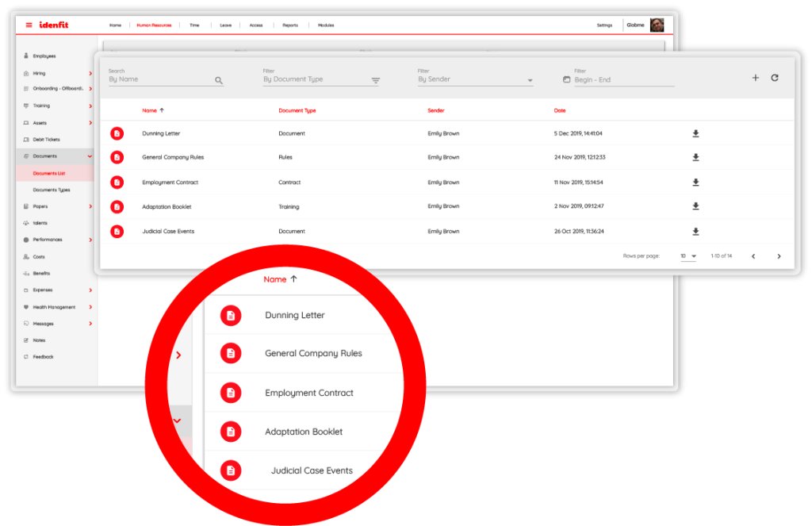The width and height of the screenshot is (812, 526).
Task: Open the Leave tab in top navigation
Action: pos(226,25)
